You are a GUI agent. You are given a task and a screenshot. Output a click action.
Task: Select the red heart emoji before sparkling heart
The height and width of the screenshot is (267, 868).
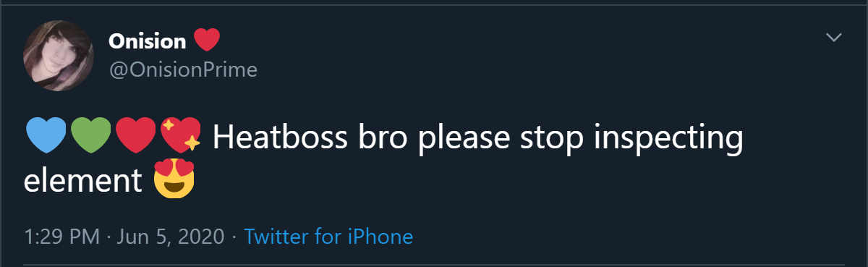[x=136, y=136]
